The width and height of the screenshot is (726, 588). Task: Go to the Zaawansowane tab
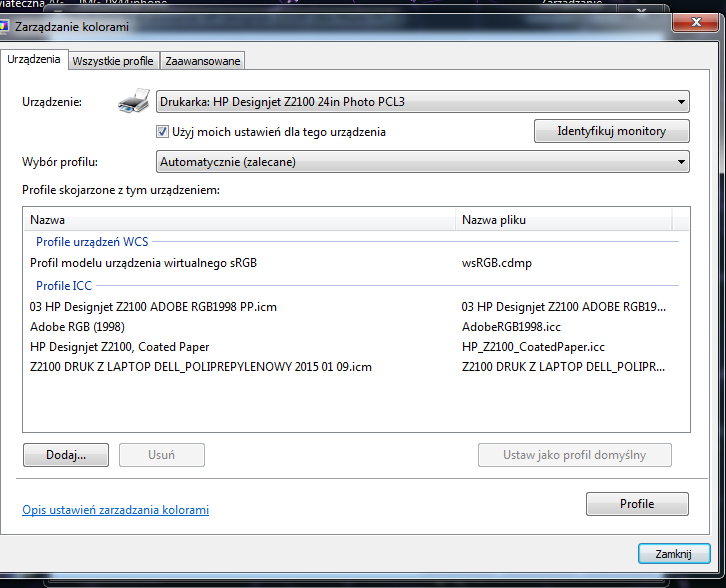coord(202,61)
